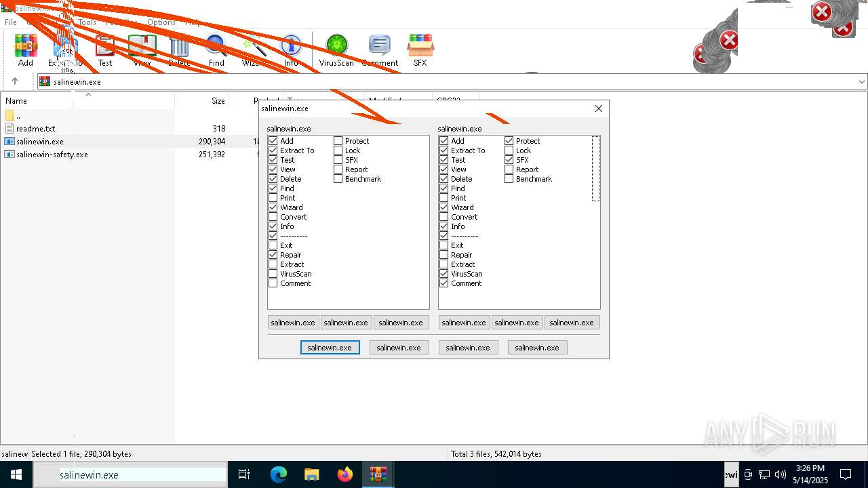Open File Explorer from the taskbar

[311, 474]
